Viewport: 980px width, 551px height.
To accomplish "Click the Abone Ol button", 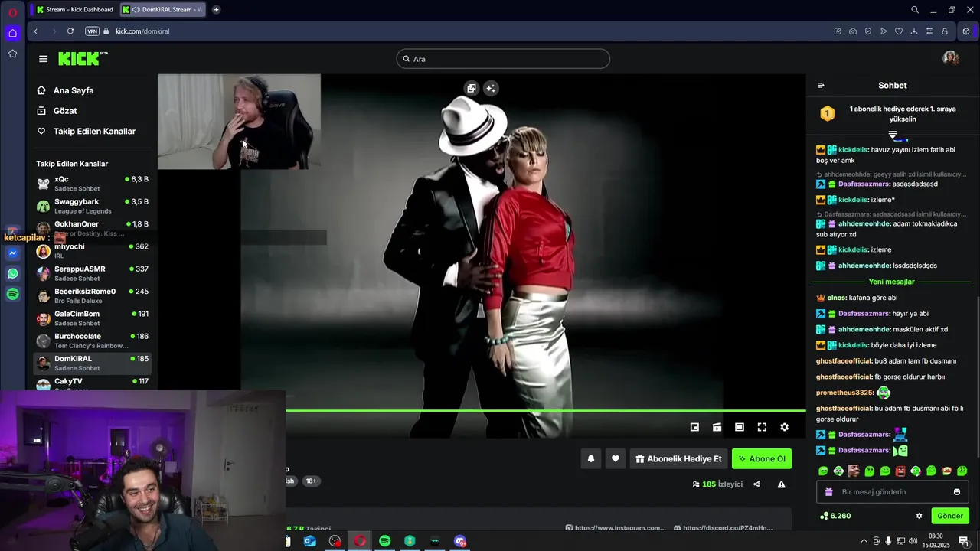I will tap(762, 459).
